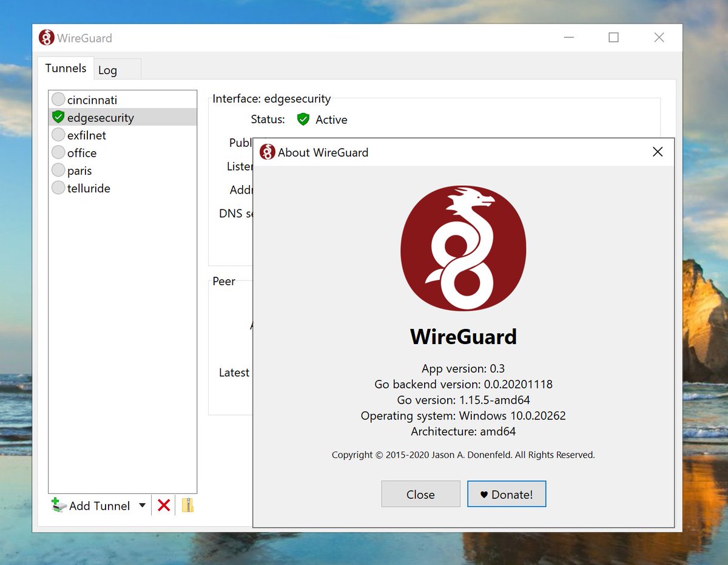Viewport: 728px width, 565px height.
Task: Click the Architecture: amd64 text
Action: coord(463,431)
